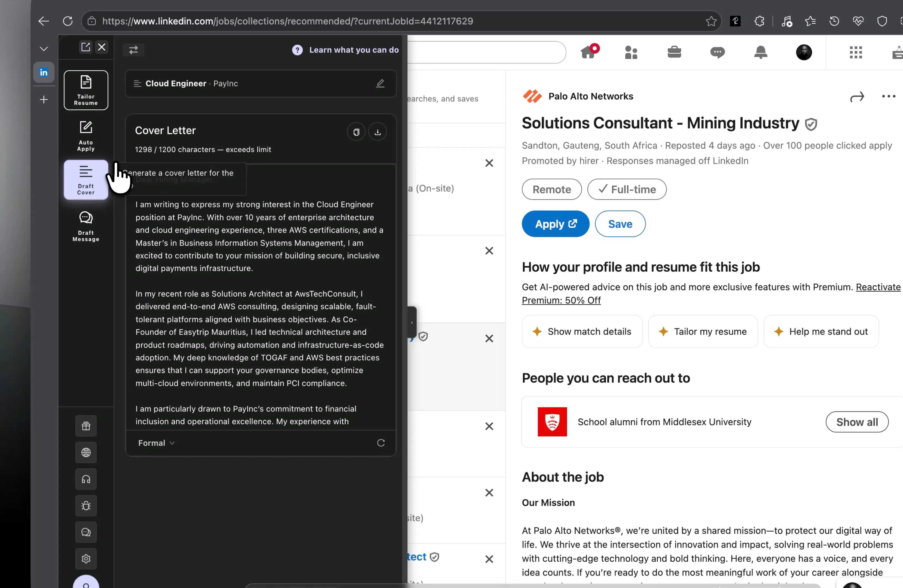Open LinkedIn Home with notification badge
This screenshot has height=588, width=903.
tap(589, 52)
